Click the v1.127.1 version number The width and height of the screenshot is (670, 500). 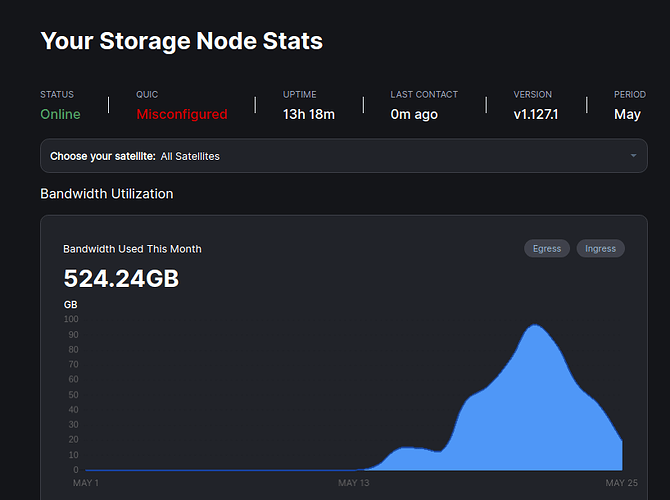(535, 114)
